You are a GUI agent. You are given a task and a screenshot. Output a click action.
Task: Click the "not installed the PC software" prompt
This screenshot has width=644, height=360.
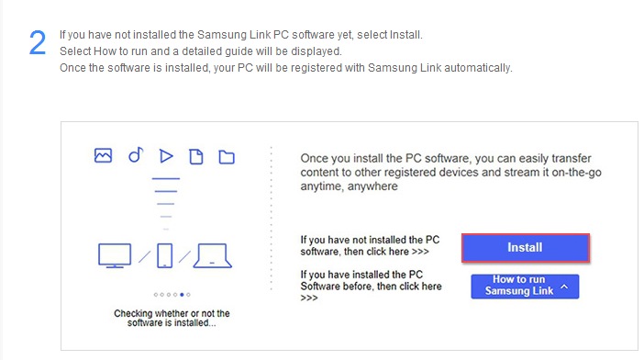tap(370, 245)
